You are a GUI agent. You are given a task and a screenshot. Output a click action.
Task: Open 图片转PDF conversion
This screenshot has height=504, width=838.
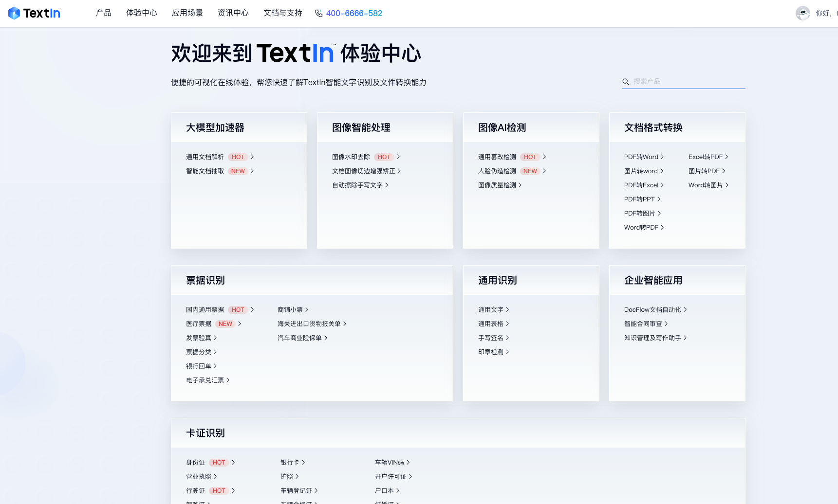click(x=704, y=171)
